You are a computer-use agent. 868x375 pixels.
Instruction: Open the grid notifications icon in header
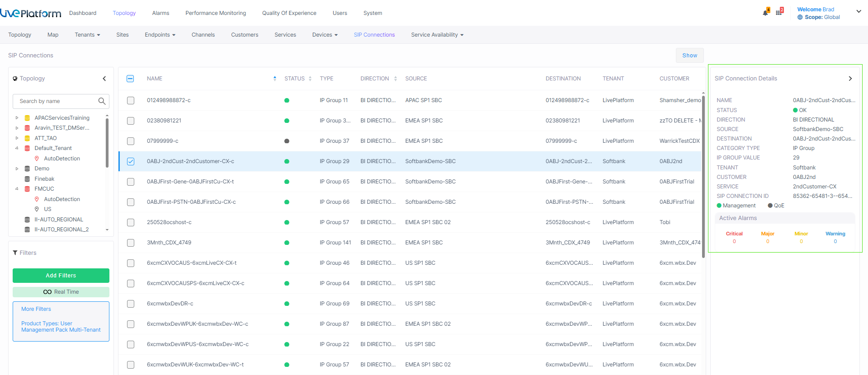point(779,13)
